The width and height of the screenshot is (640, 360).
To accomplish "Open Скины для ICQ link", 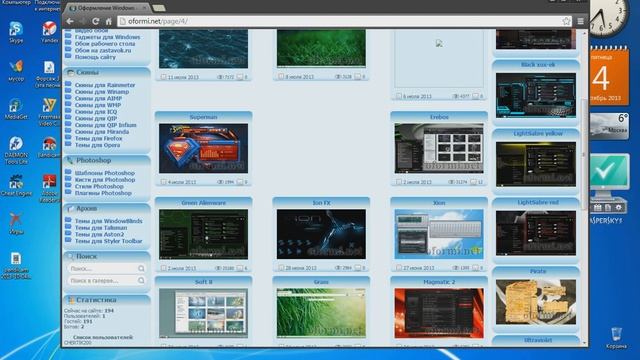I will pos(96,111).
